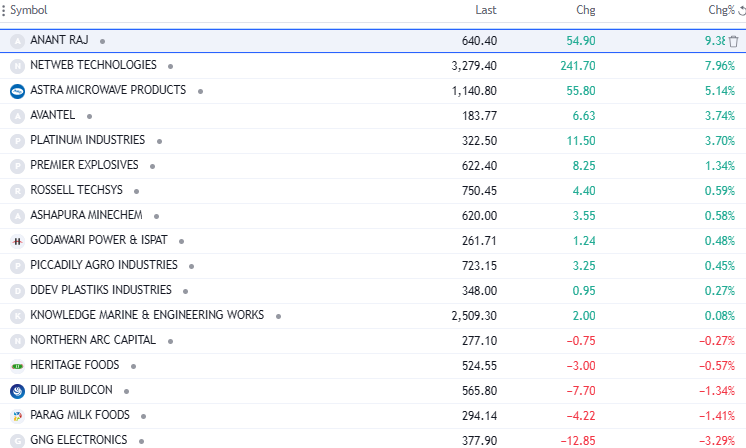Click the ASTRA MICROWAVE PRODUCTS logo icon

pyautogui.click(x=17, y=91)
